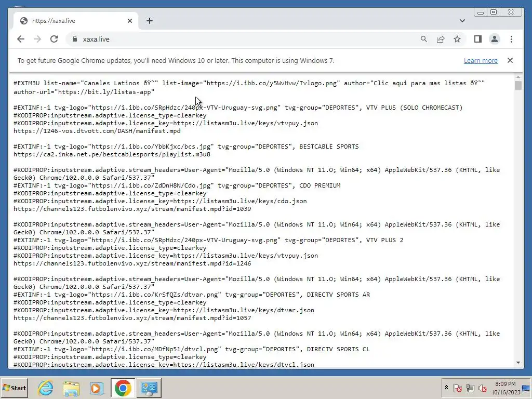532x399 pixels.
Task: Open Windows Explorer folder in taskbar
Action: 71,388
